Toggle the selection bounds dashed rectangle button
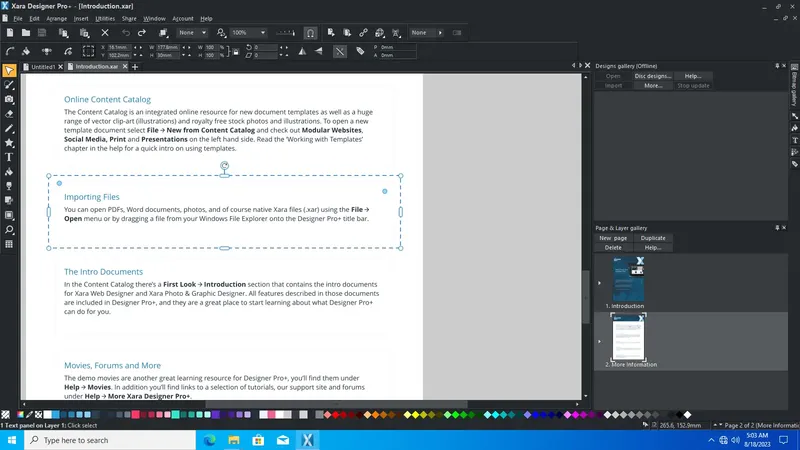This screenshot has height=450, width=800. click(88, 51)
